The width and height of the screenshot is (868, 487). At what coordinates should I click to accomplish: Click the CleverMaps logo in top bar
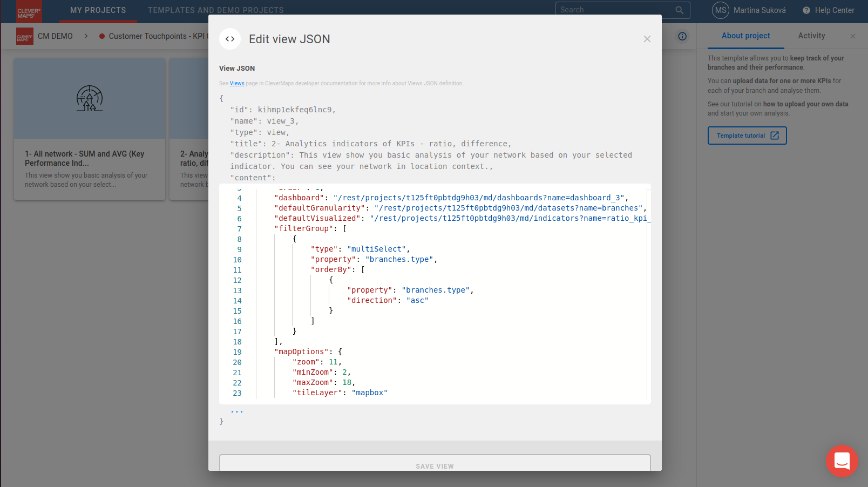[29, 11]
